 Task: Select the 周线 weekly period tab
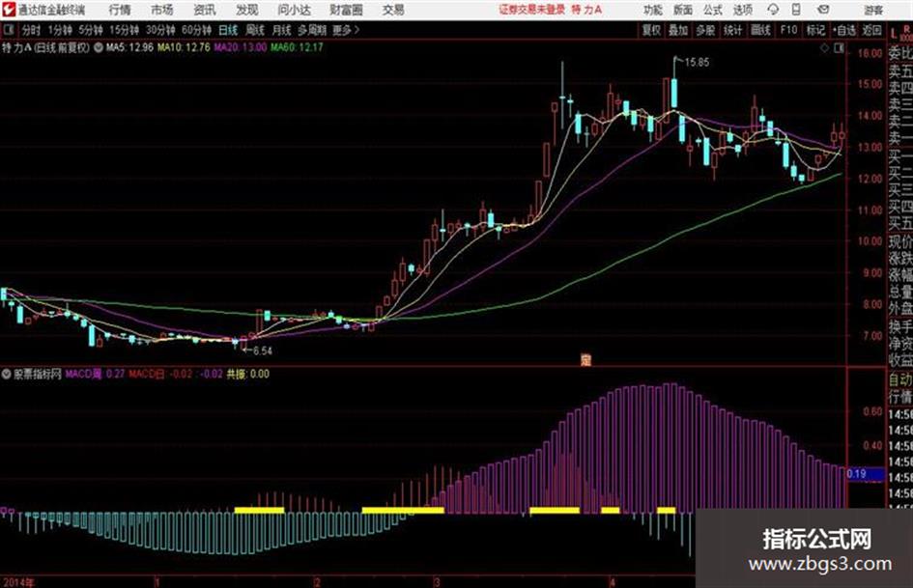pyautogui.click(x=254, y=30)
